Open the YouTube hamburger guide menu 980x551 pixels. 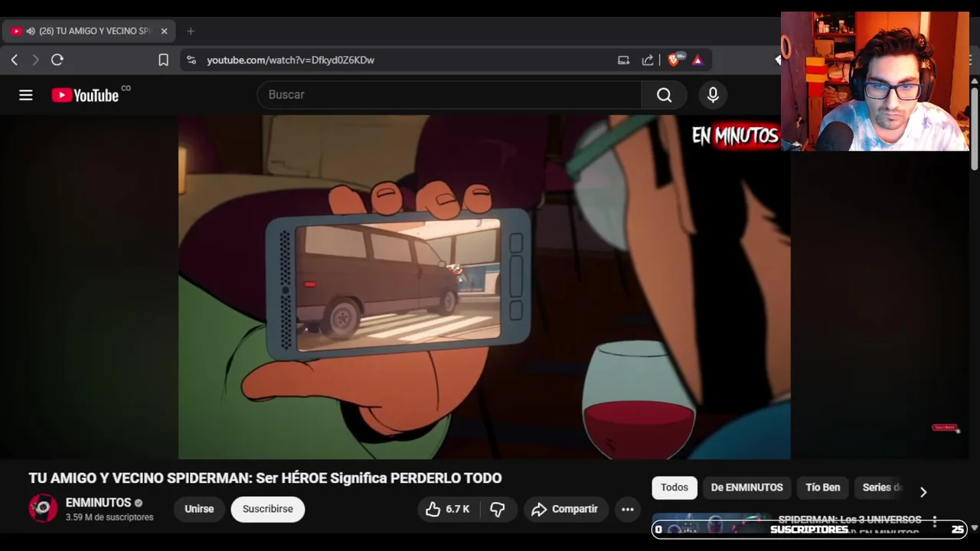(26, 95)
